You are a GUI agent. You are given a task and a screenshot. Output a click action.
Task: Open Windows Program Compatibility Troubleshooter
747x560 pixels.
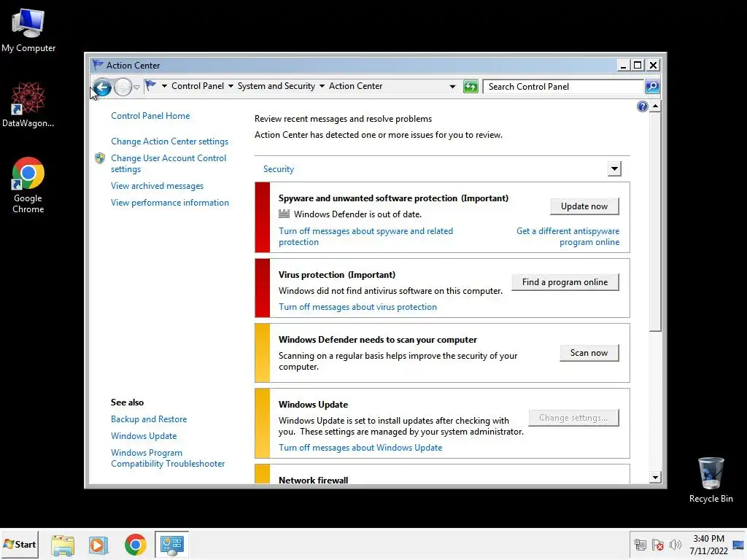click(x=168, y=458)
